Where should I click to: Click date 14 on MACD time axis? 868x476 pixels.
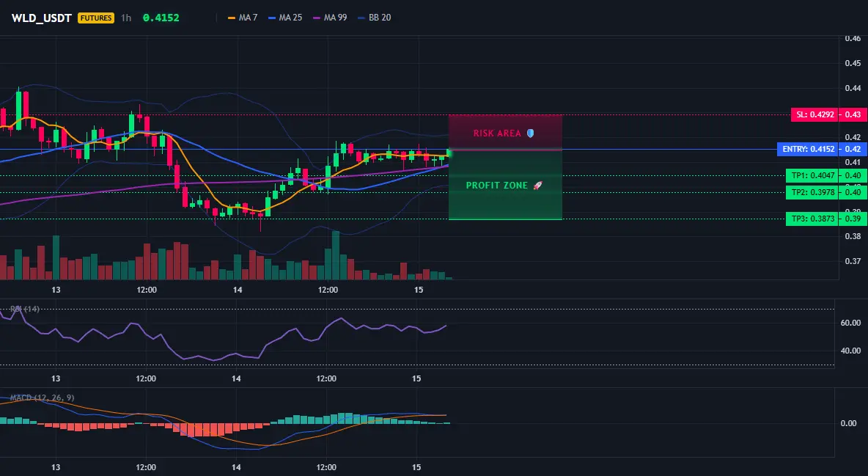tap(236, 468)
